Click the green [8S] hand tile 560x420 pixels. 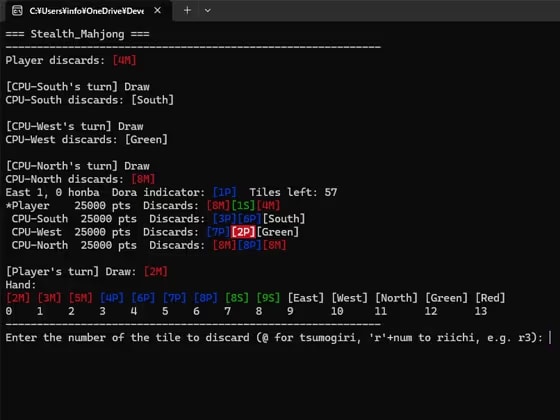coord(237,298)
